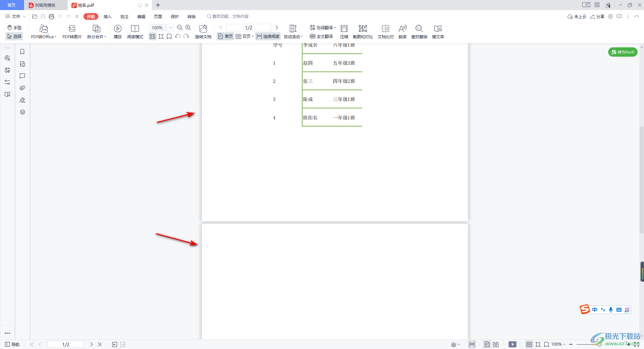
Task: Click the feedback chat icon top right
Action: [x=619, y=16]
